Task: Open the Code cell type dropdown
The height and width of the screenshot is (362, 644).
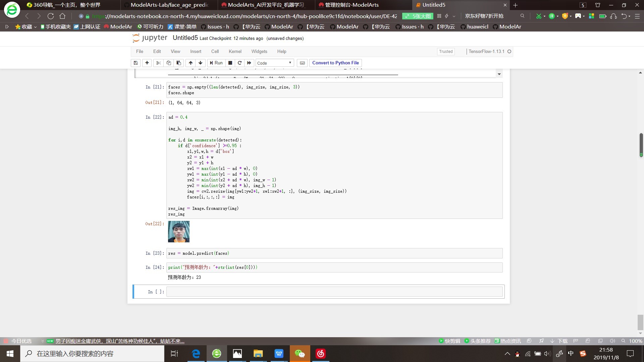Action: click(x=274, y=63)
